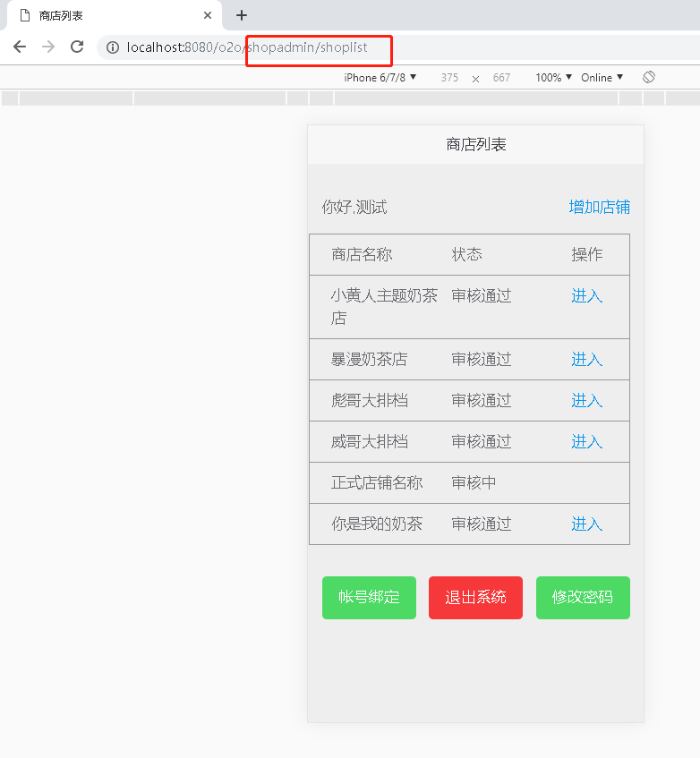700x758 pixels.
Task: Open the Online throttling dropdown
Action: (602, 78)
